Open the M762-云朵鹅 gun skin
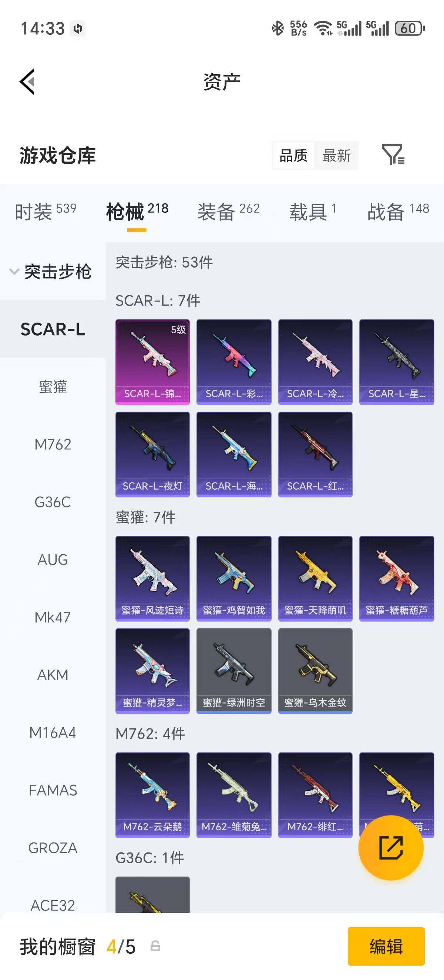This screenshot has width=444, height=980. [152, 795]
